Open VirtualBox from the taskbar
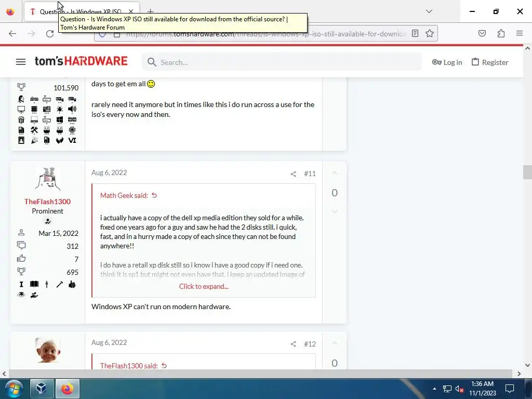Image resolution: width=532 pixels, height=399 pixels. [x=42, y=389]
